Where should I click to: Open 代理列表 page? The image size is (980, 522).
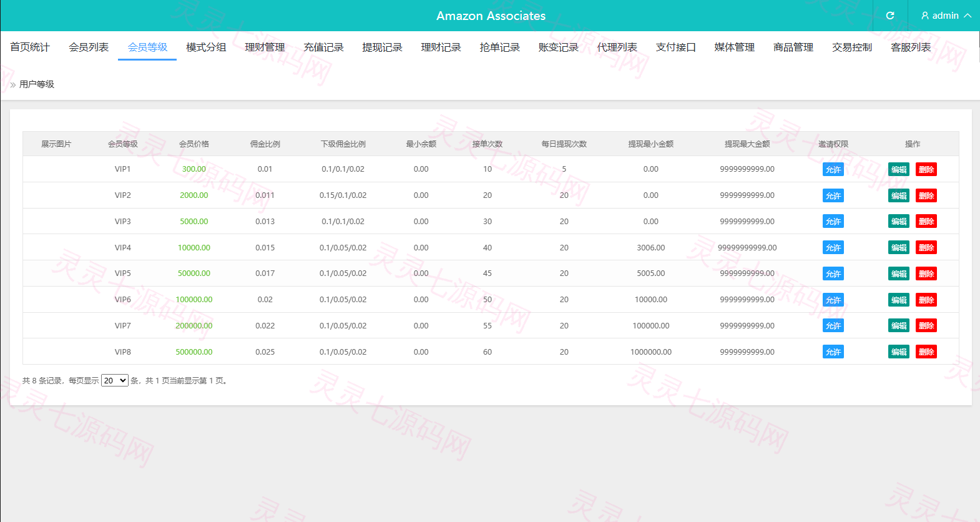617,47
